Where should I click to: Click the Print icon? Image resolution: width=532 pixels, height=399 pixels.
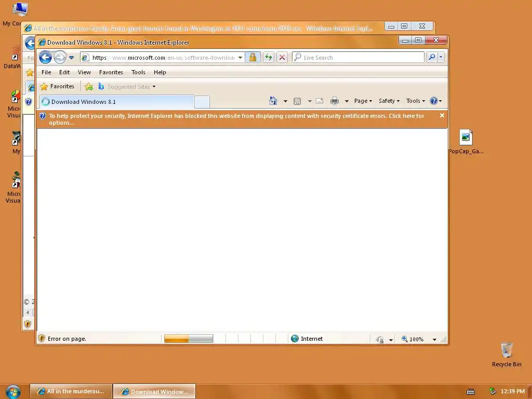tap(335, 101)
